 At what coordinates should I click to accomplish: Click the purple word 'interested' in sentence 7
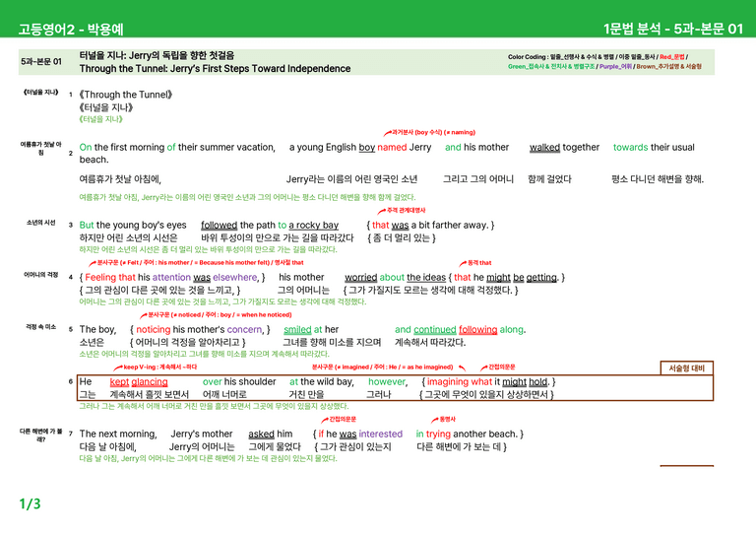pyautogui.click(x=381, y=434)
